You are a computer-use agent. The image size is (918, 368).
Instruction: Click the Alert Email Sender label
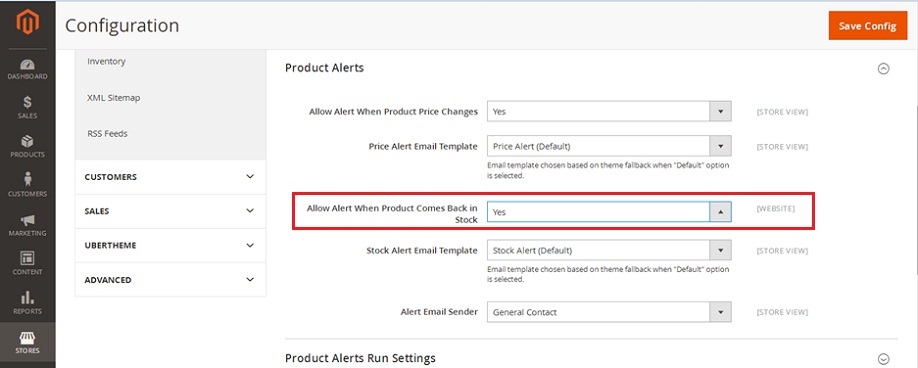pyautogui.click(x=439, y=312)
